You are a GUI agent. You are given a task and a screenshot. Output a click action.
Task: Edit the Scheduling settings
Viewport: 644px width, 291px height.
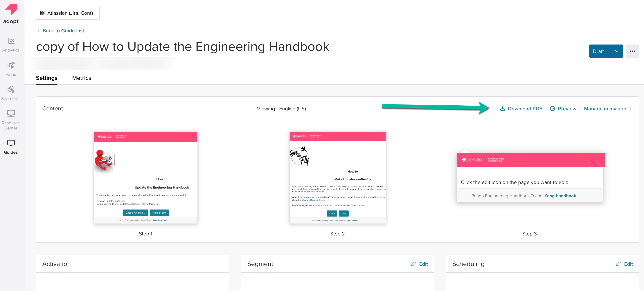click(625, 264)
